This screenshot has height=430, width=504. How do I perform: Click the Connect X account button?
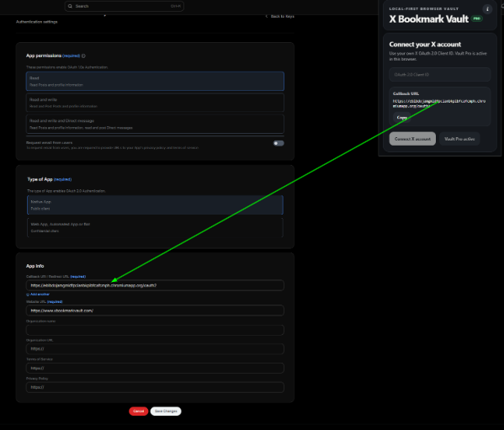coord(412,139)
